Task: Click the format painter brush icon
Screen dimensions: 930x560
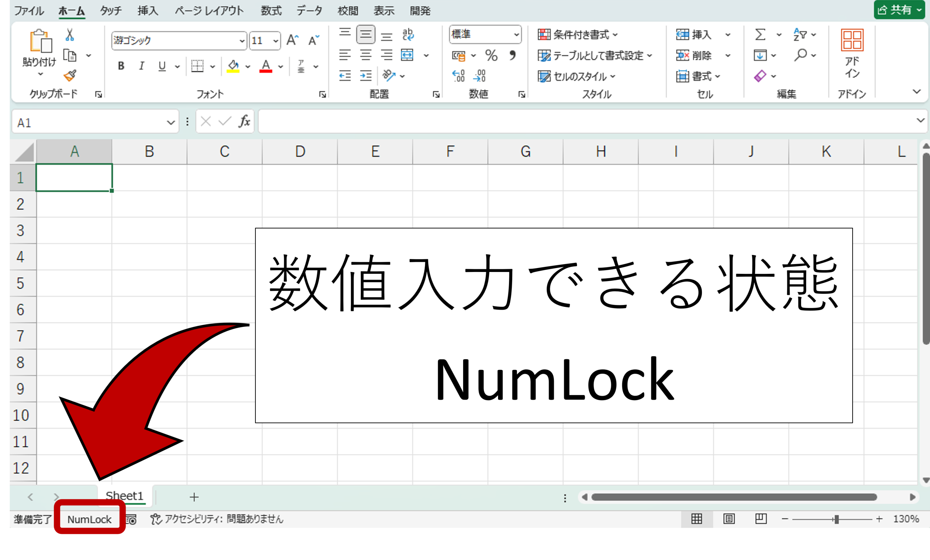Action: coord(70,76)
